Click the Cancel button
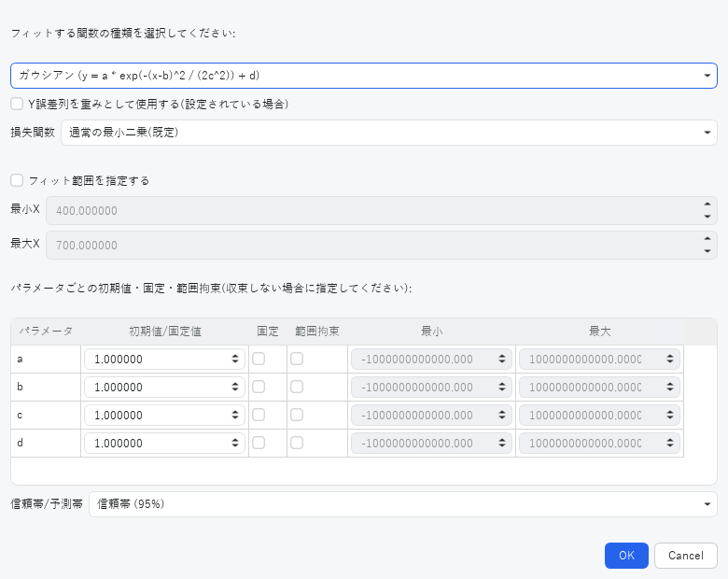The height and width of the screenshot is (579, 728). tap(686, 556)
